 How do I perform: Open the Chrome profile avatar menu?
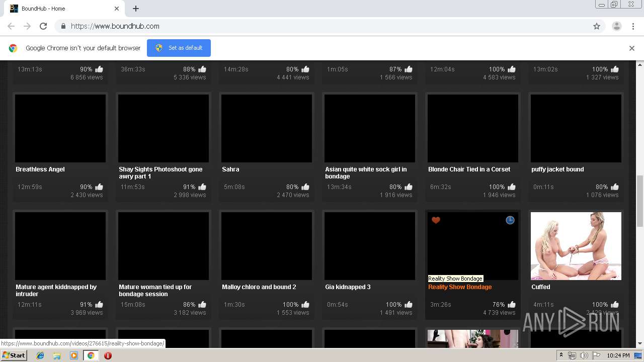click(616, 26)
